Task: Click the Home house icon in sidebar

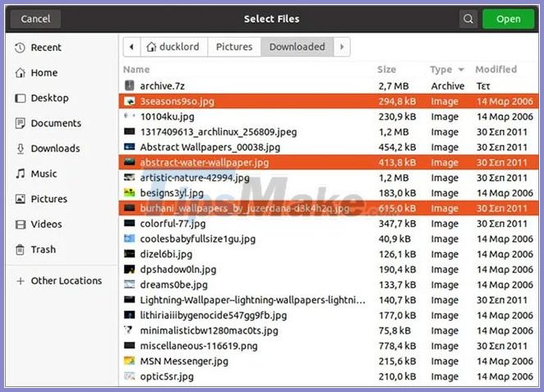Action: [20, 73]
